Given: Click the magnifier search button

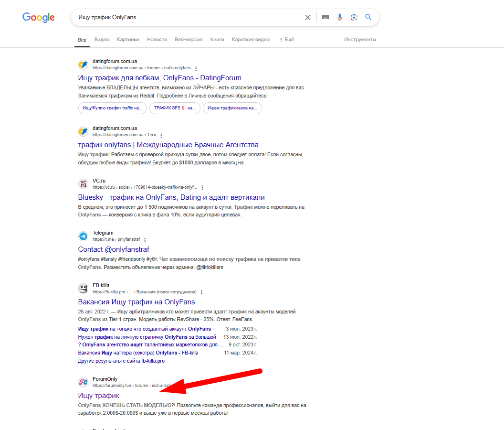Looking at the screenshot, I should click(x=368, y=17).
